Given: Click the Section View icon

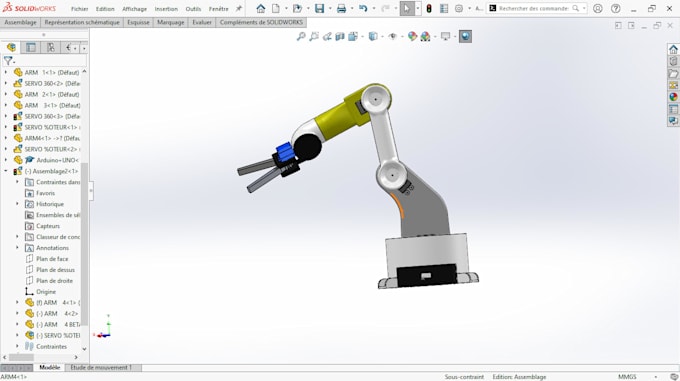Looking at the screenshot, I should pyautogui.click(x=340, y=36).
